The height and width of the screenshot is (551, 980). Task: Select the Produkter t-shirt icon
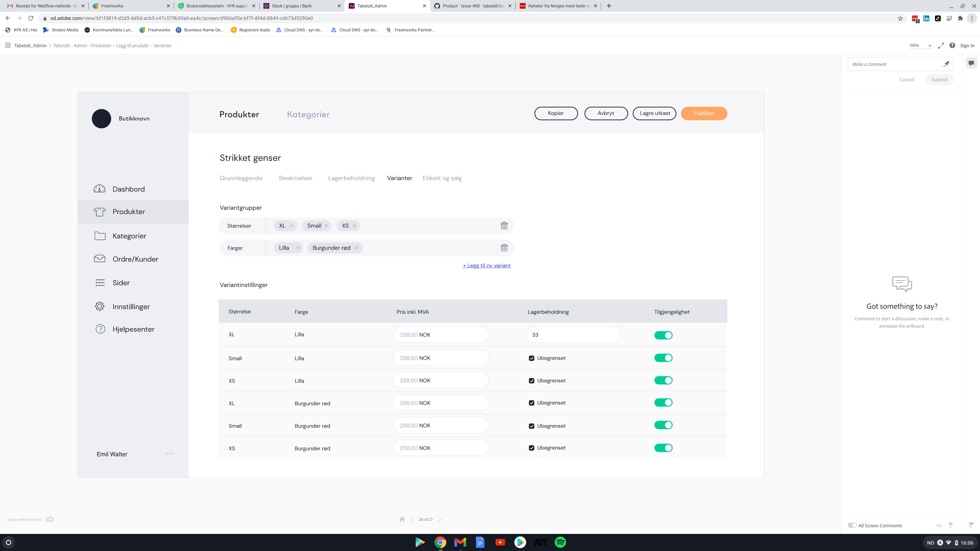click(100, 211)
